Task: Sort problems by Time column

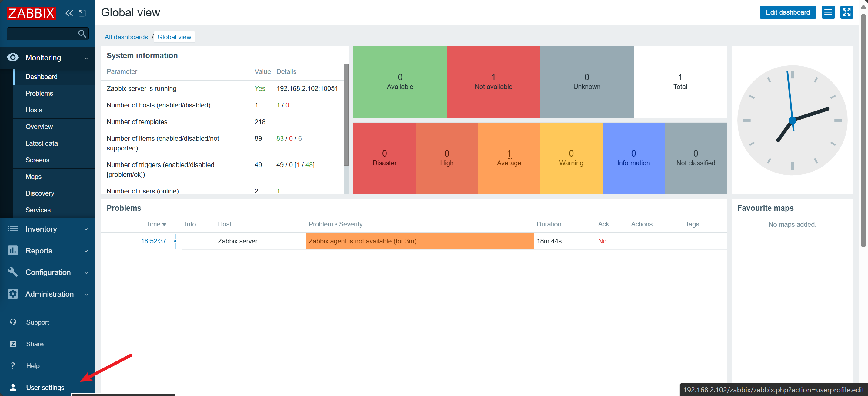Action: coord(156,224)
